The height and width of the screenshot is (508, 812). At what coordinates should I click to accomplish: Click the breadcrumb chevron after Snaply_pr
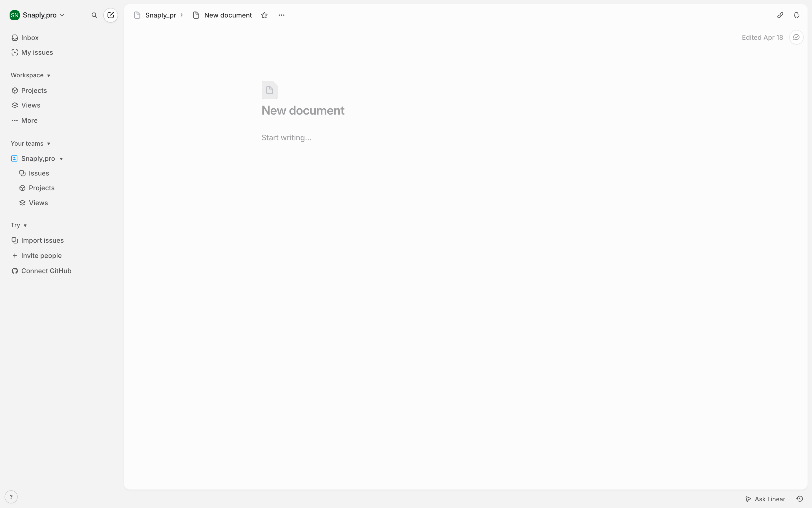[x=182, y=15]
